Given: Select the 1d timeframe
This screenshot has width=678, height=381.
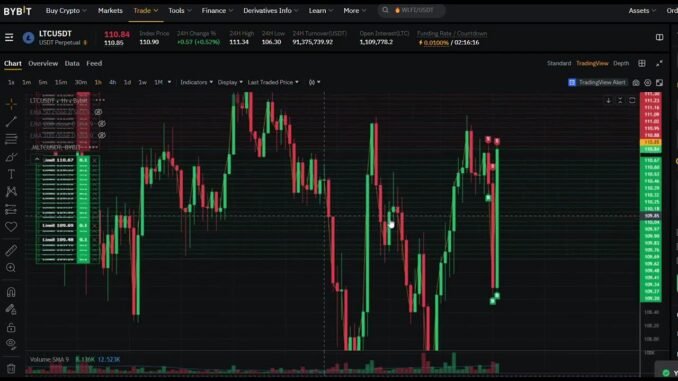Looking at the screenshot, I should click(x=127, y=82).
